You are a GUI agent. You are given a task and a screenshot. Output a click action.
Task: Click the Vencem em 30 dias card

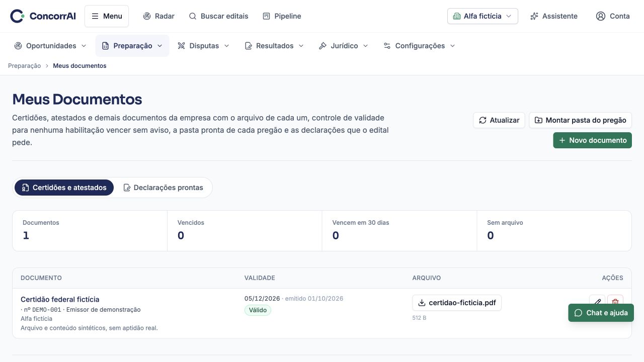(x=399, y=231)
